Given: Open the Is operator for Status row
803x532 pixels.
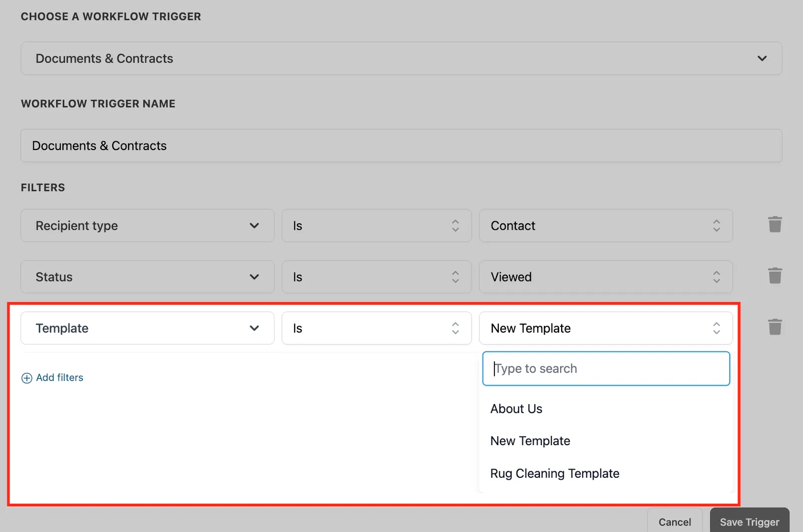Looking at the screenshot, I should [376, 277].
